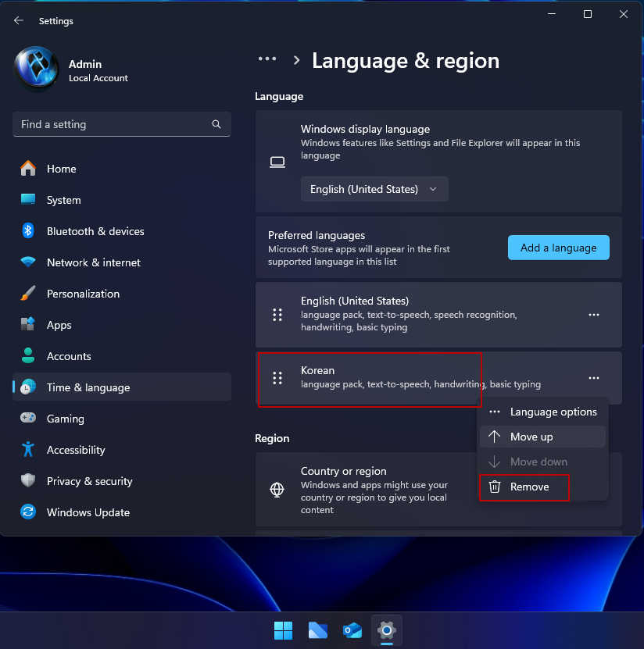Click the Personalization paintbrush icon

28,294
